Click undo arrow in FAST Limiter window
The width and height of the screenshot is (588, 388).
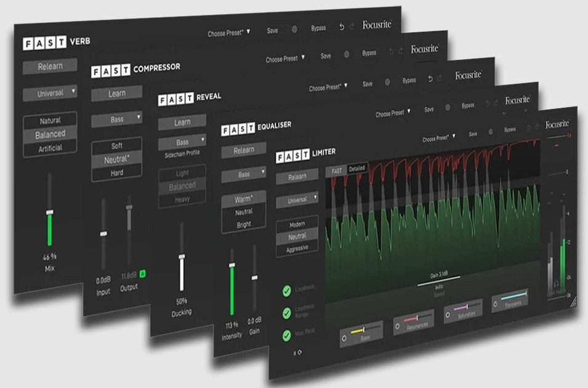(x=529, y=127)
